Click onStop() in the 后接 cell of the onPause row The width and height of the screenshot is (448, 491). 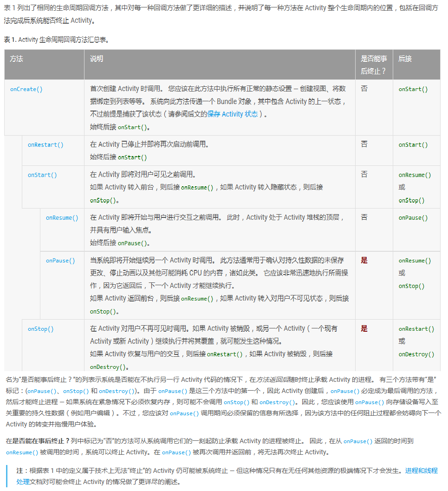click(411, 286)
